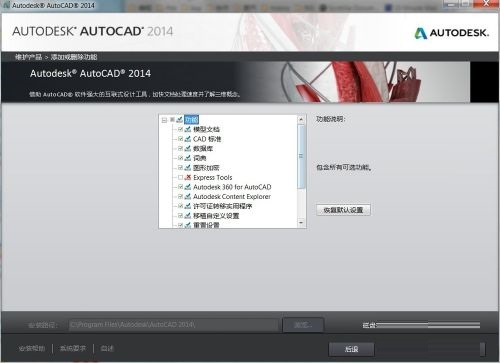
Task: Open the 系统要求 system requirements link
Action: coord(73,348)
